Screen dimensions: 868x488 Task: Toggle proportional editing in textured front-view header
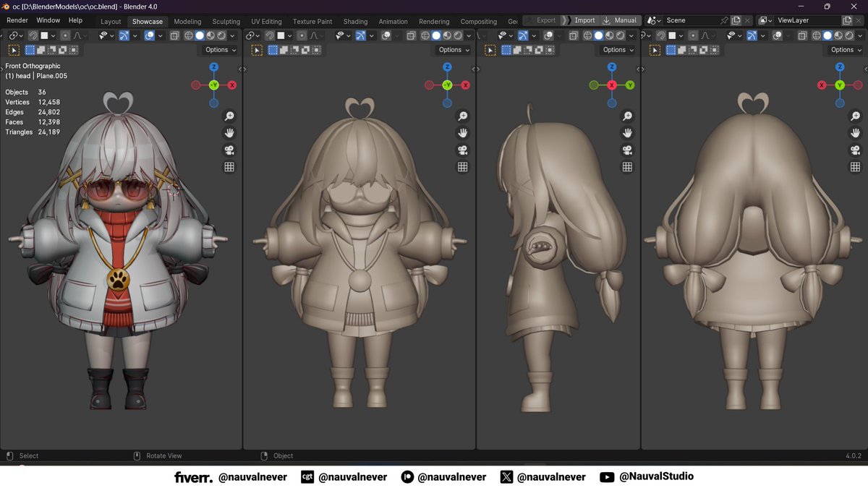point(65,35)
